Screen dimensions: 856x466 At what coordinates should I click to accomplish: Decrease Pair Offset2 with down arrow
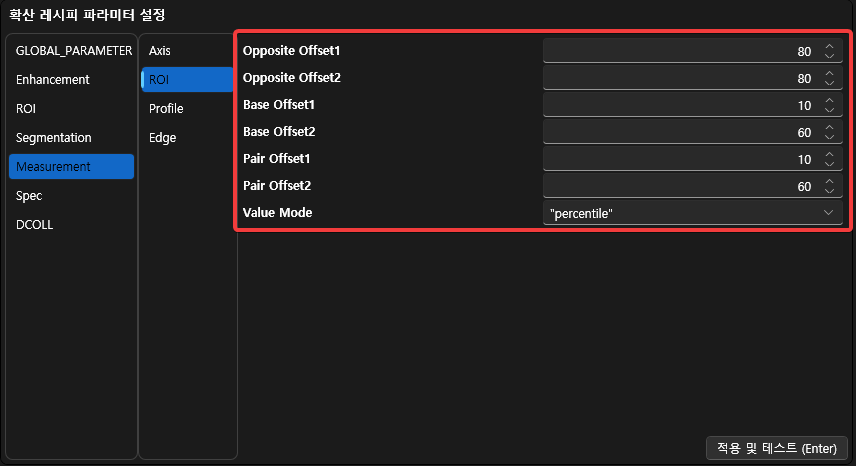(x=829, y=190)
